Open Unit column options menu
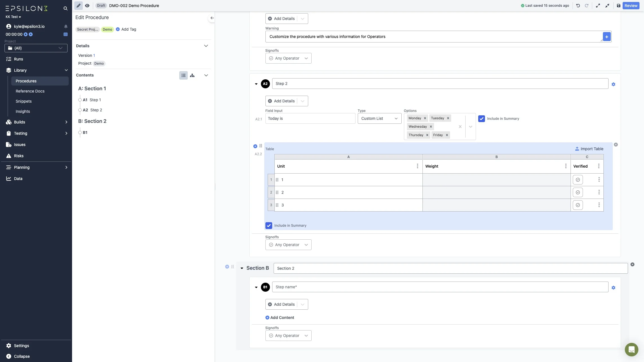The width and height of the screenshot is (644, 362). point(417,166)
